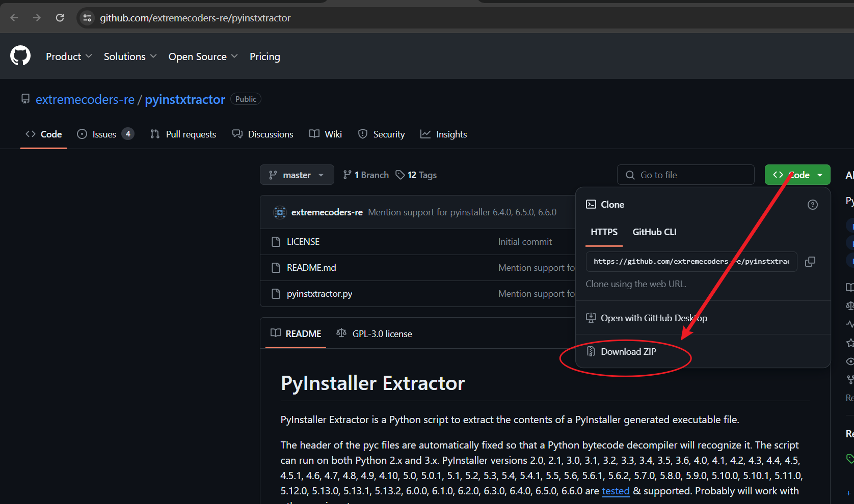Open the master branch selector dropdown
The image size is (854, 504).
point(297,175)
